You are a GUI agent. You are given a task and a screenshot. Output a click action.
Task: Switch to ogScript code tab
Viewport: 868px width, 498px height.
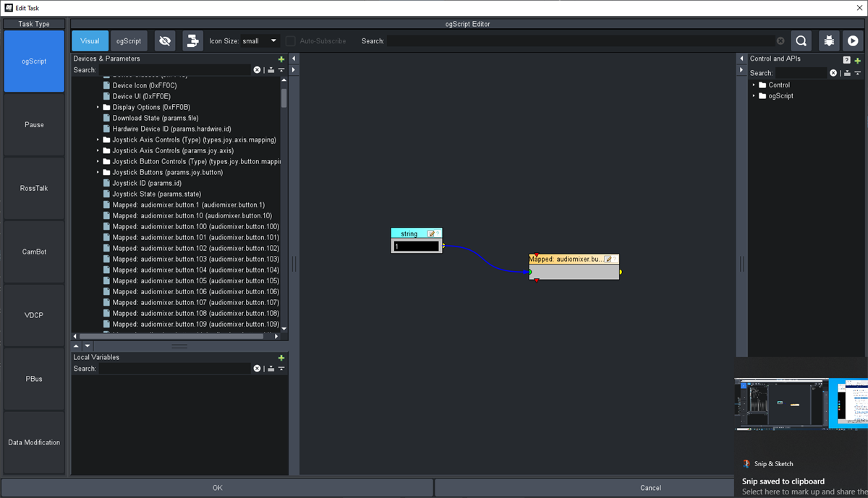(129, 41)
